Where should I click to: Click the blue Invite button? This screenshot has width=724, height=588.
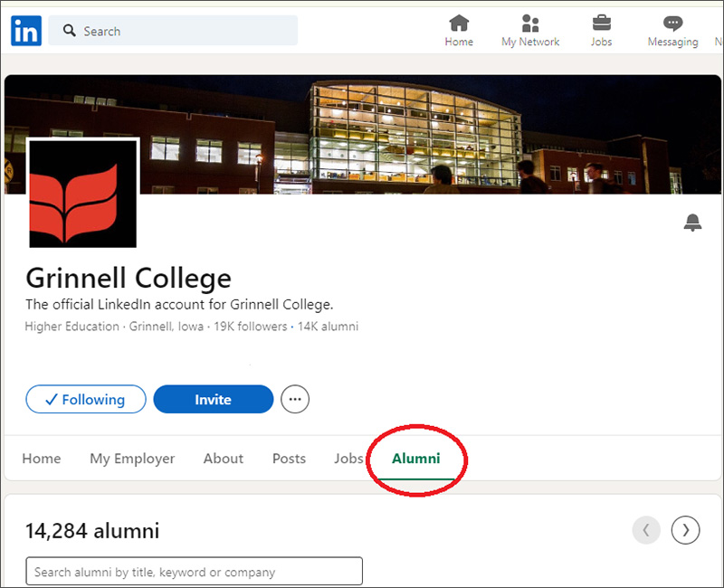214,399
